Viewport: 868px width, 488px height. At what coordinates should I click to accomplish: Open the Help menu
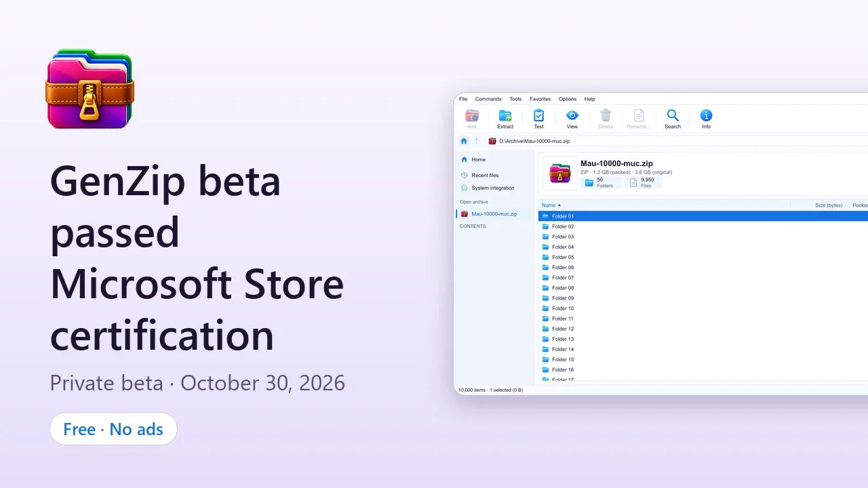coord(590,99)
